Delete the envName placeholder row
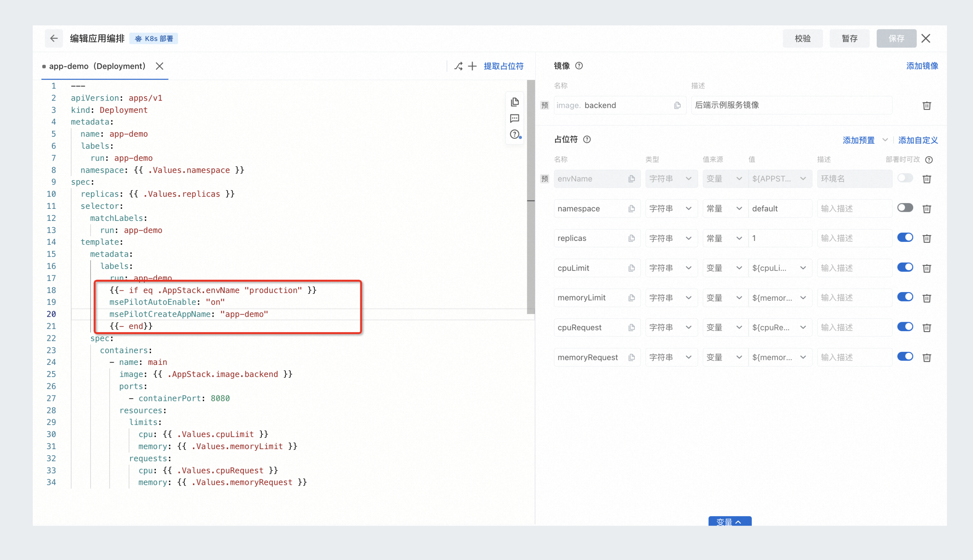 pyautogui.click(x=927, y=179)
